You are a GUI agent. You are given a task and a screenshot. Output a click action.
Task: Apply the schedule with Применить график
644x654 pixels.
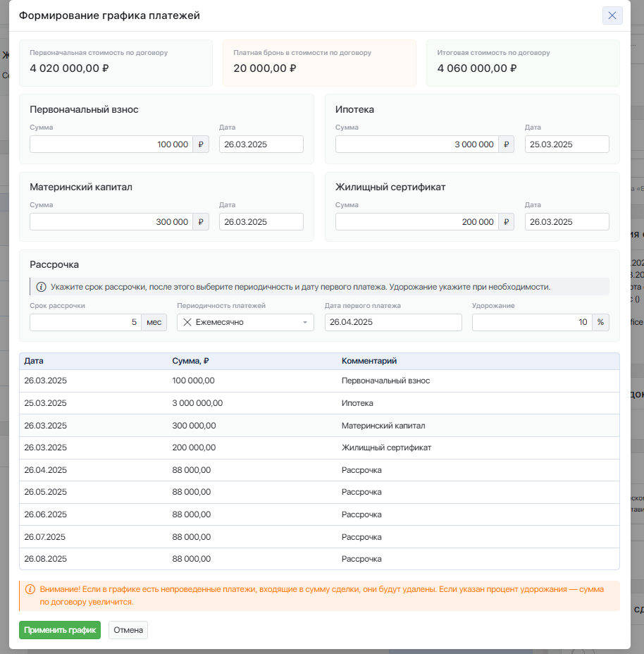(60, 630)
